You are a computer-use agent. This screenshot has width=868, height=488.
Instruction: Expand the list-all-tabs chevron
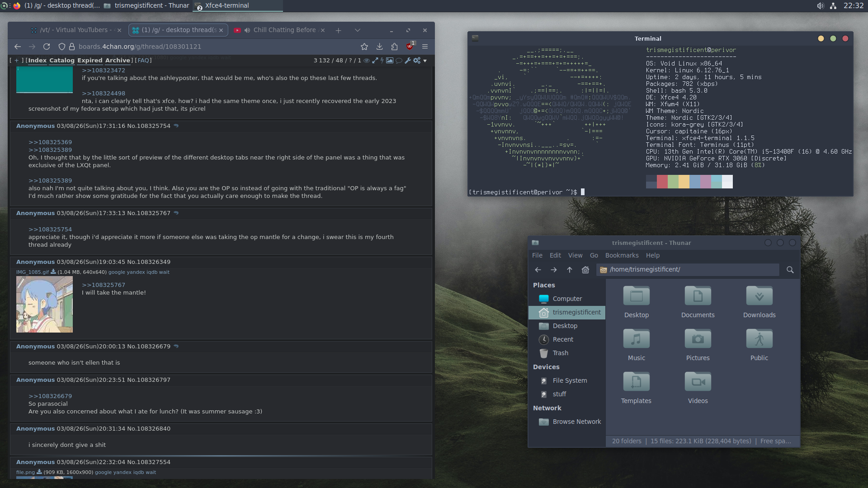click(x=358, y=30)
